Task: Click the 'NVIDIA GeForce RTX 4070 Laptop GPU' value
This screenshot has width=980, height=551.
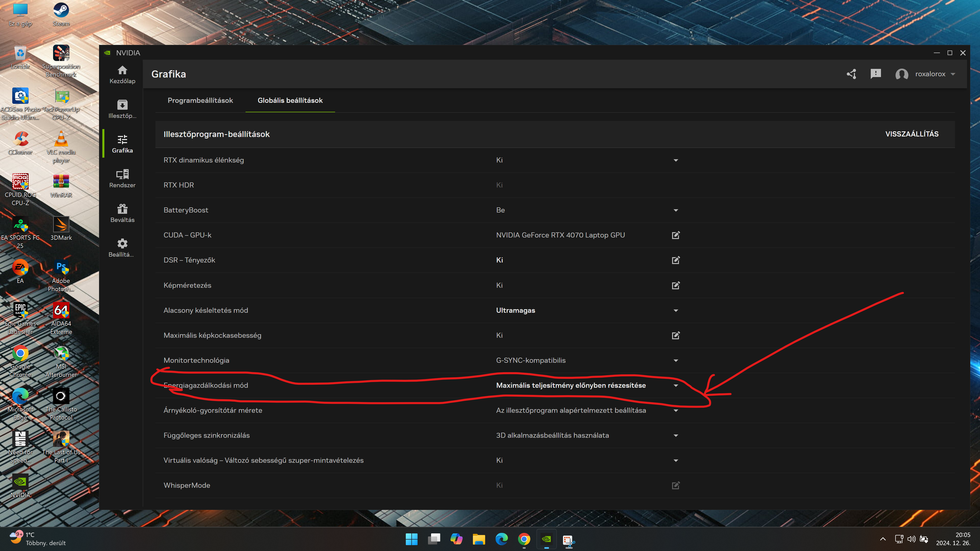Action: [x=560, y=235]
